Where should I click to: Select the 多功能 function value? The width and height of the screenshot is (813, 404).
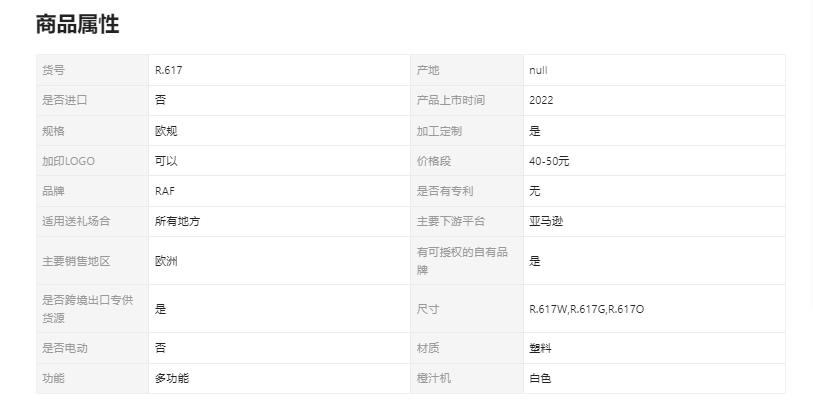(171, 378)
